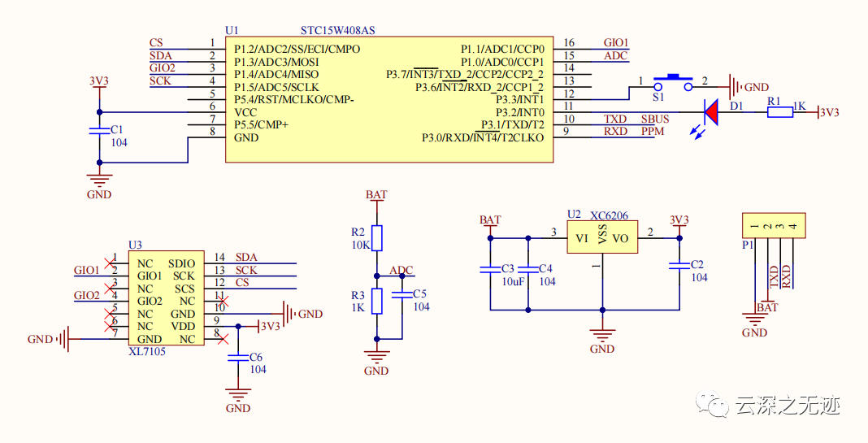The width and height of the screenshot is (868, 443).
Task: Select pin name P1.1/ADC1/CCP0
Action: [502, 49]
